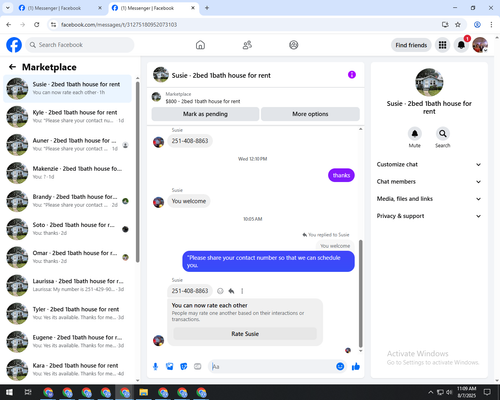Open the Notifications bell icon
This screenshot has width=500, height=400.
(461, 45)
